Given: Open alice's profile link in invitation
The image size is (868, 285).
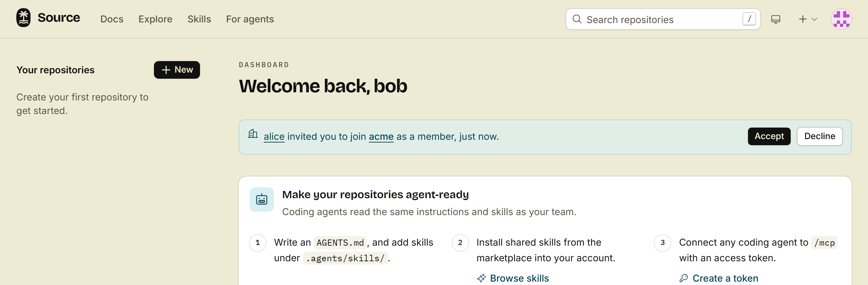Looking at the screenshot, I should pos(274,136).
